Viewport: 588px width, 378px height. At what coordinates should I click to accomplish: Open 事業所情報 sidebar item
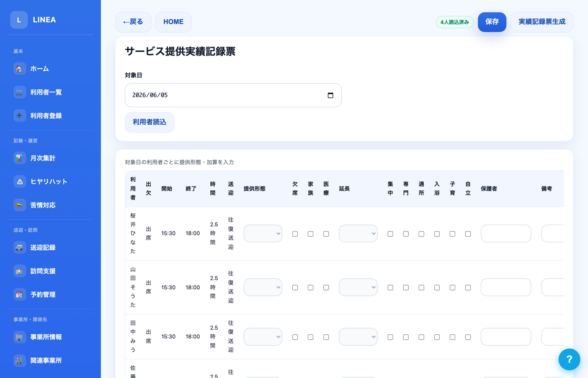[x=50, y=337]
